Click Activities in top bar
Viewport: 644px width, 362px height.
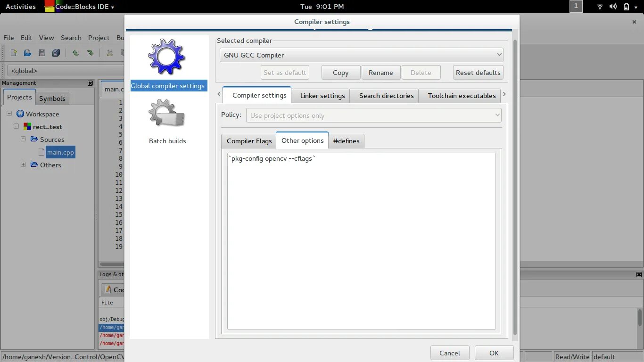click(x=20, y=7)
